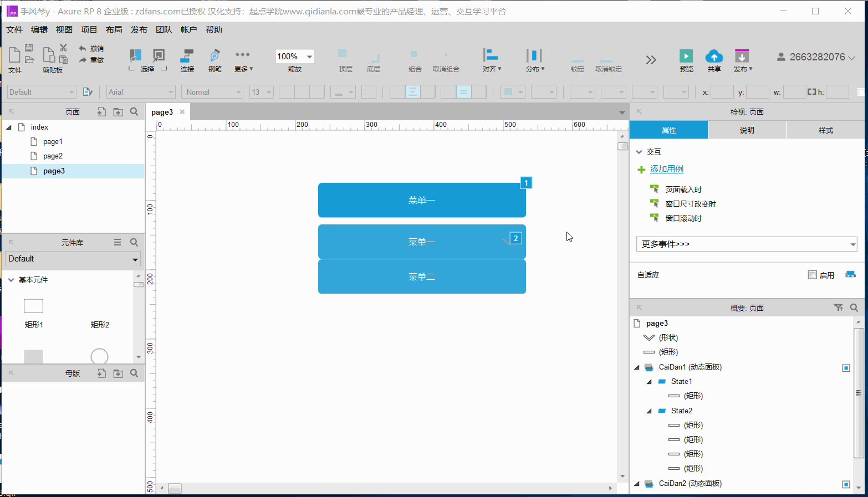The height and width of the screenshot is (497, 868).
Task: Collapse the 基本元件 section
Action: (11, 280)
